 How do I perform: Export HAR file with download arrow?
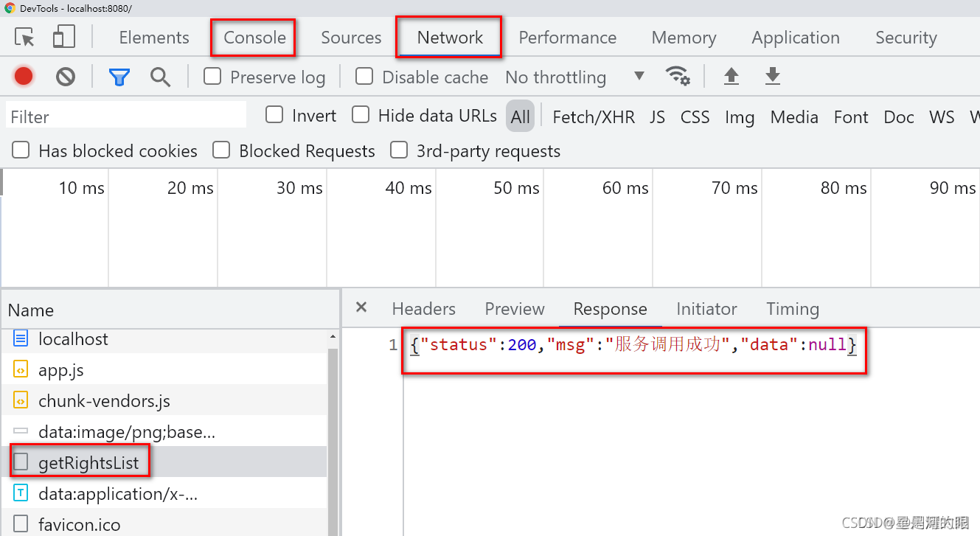pos(772,76)
